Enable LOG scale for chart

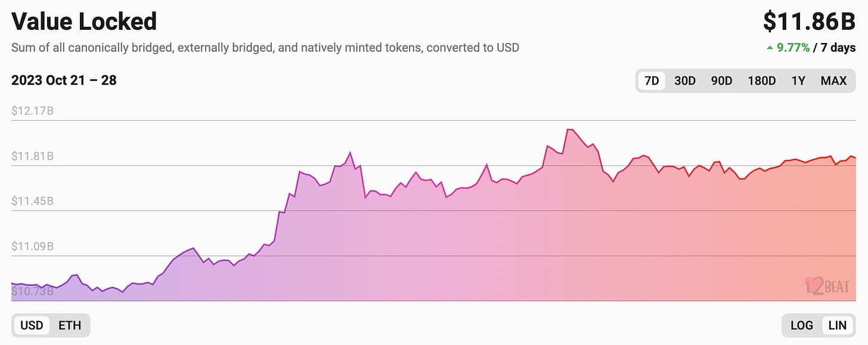pyautogui.click(x=801, y=325)
